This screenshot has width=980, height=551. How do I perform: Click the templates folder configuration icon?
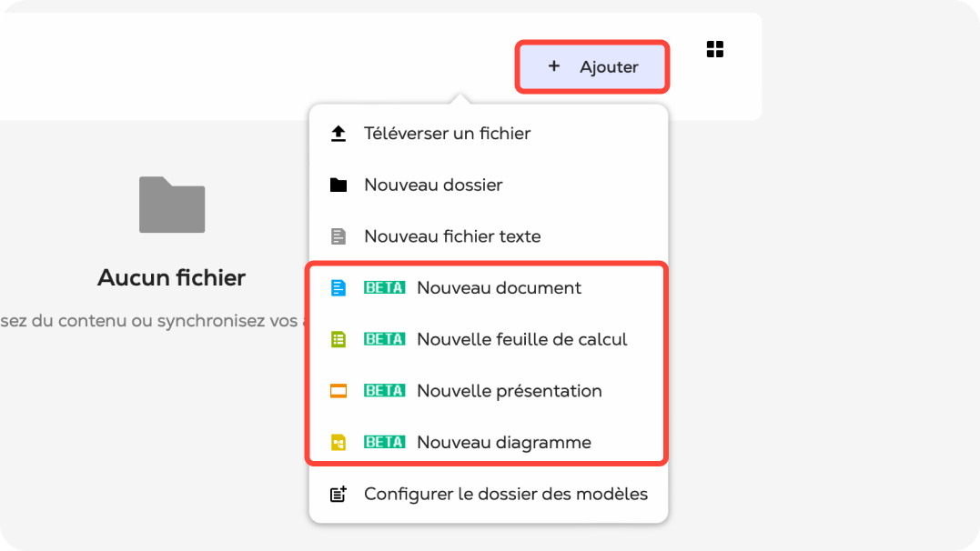point(338,495)
